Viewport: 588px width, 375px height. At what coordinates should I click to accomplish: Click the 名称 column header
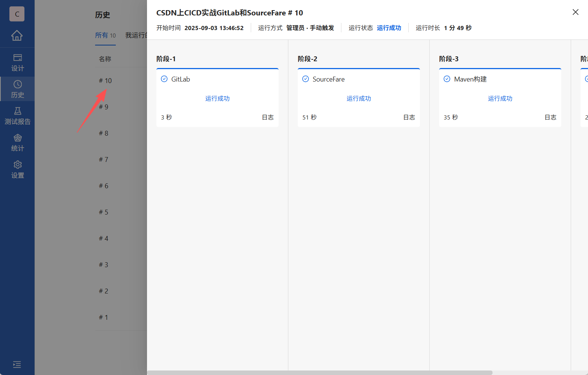click(105, 59)
